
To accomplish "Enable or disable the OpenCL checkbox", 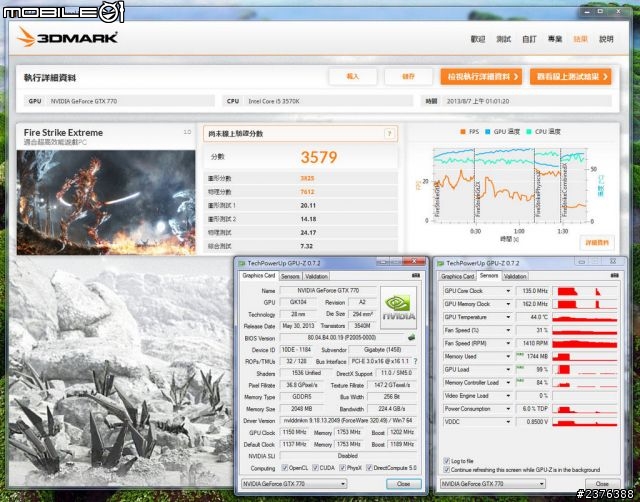I will coord(284,468).
